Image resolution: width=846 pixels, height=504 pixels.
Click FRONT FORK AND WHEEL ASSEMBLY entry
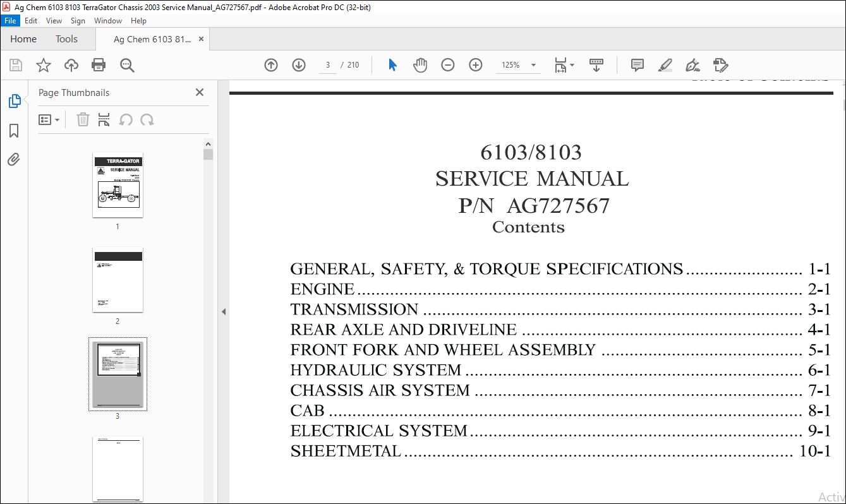(560, 350)
